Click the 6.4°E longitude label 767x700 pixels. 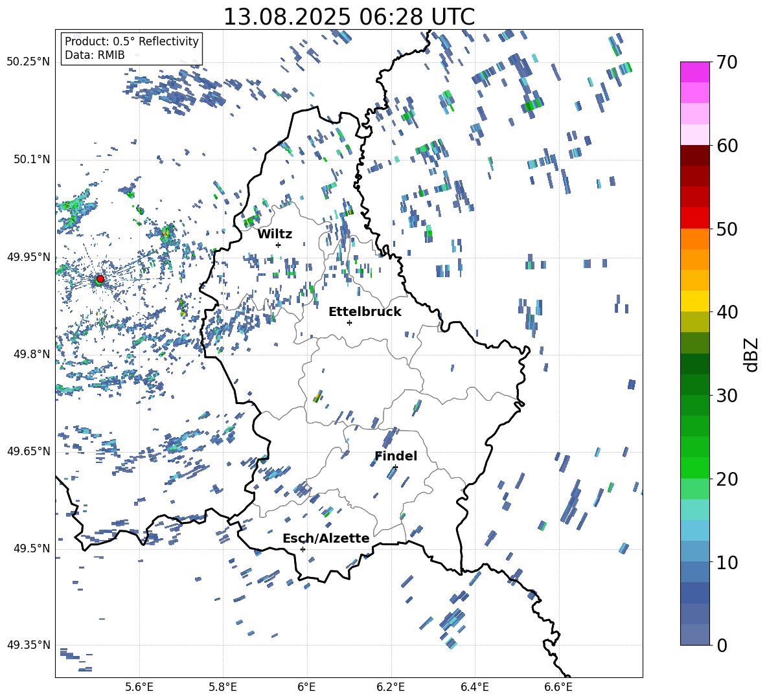474,687
